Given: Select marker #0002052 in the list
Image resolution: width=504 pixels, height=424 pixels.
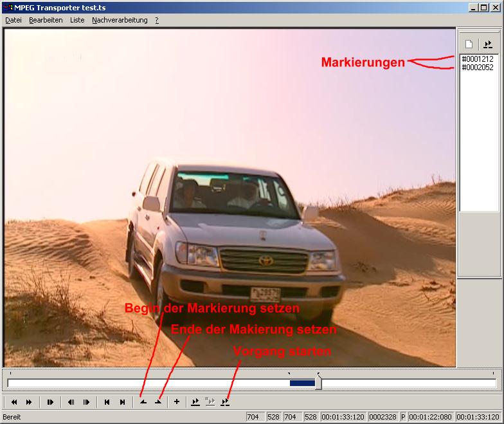Looking at the screenshot, I should (478, 68).
